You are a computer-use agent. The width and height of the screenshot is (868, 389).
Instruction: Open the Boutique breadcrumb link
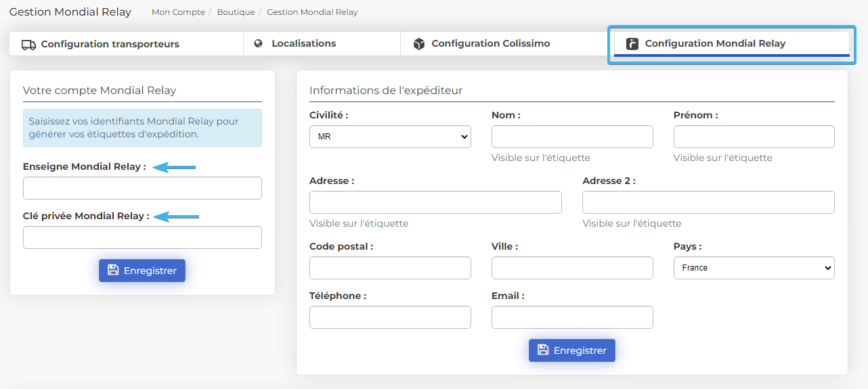coord(236,12)
